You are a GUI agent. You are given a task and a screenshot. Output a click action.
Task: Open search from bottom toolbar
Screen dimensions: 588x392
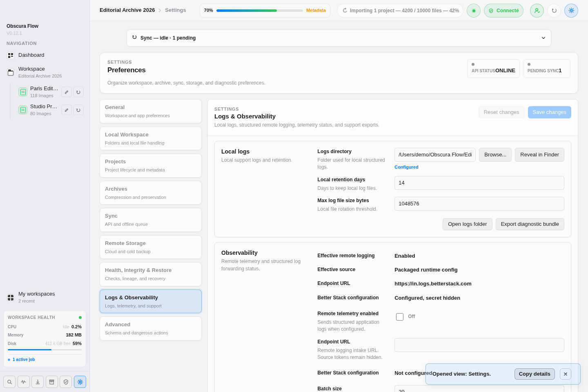[9, 382]
